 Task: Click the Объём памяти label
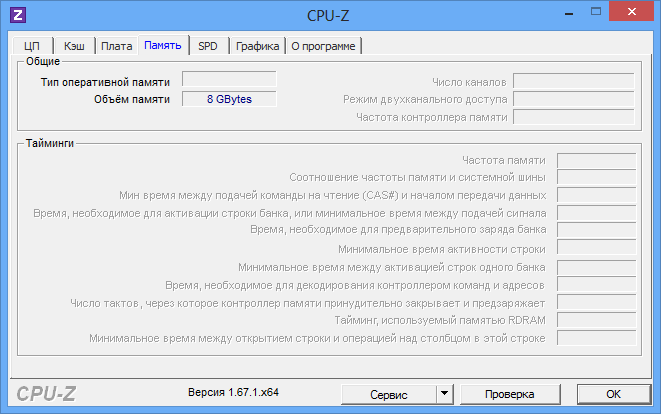pos(132,99)
